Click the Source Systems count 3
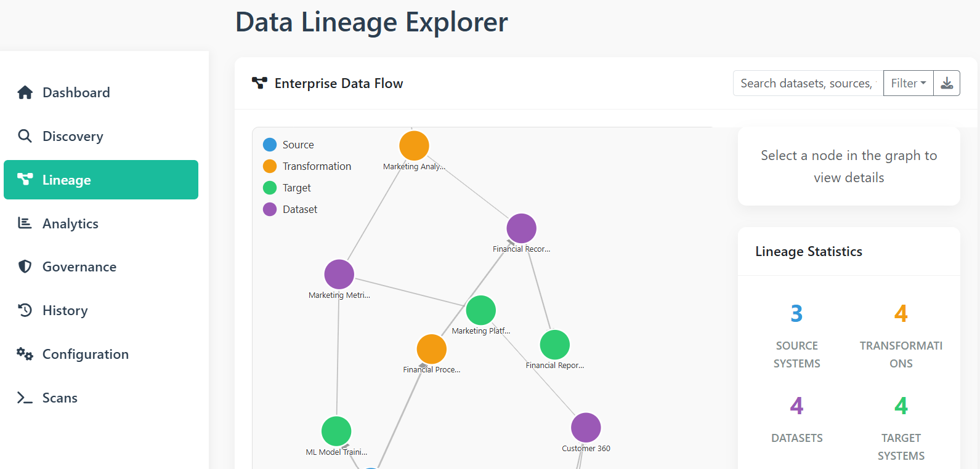 click(796, 314)
